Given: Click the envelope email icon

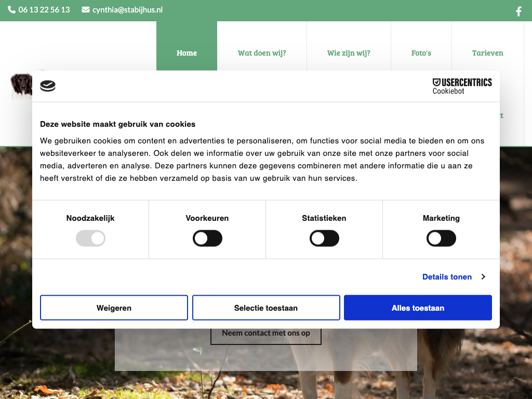Looking at the screenshot, I should (x=86, y=10).
